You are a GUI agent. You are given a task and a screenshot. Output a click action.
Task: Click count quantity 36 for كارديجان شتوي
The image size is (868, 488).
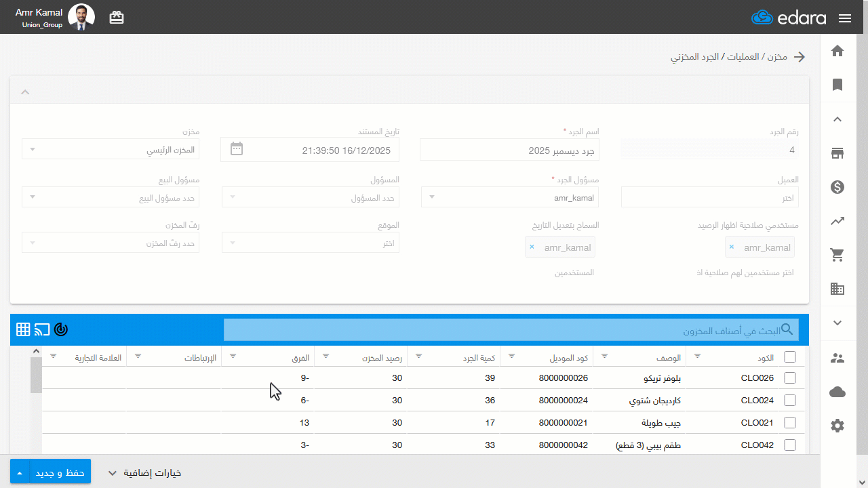(454, 401)
